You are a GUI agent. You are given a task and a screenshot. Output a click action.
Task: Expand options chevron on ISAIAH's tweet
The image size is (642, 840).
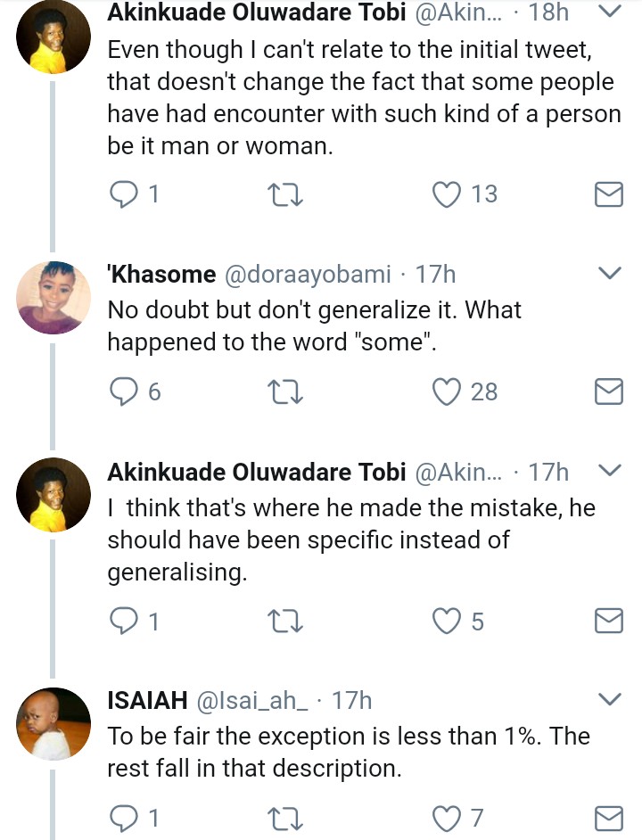pos(608,700)
